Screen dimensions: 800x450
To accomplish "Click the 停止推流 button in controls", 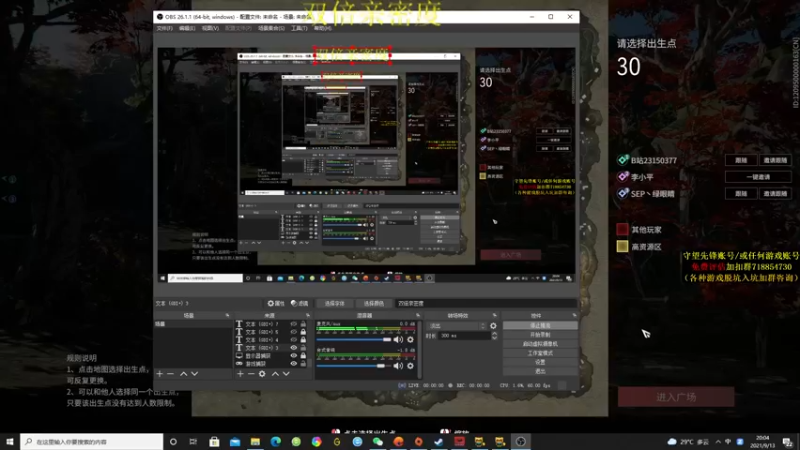I will point(540,326).
